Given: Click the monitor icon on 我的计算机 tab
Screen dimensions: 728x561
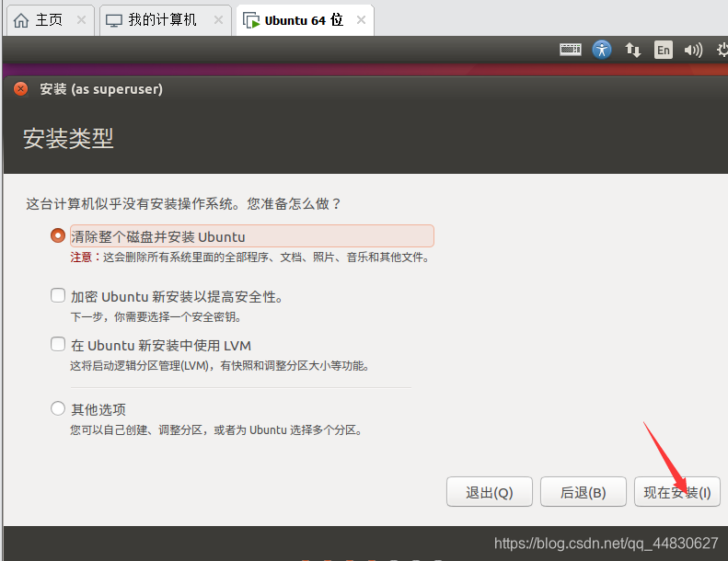Looking at the screenshot, I should coord(114,20).
